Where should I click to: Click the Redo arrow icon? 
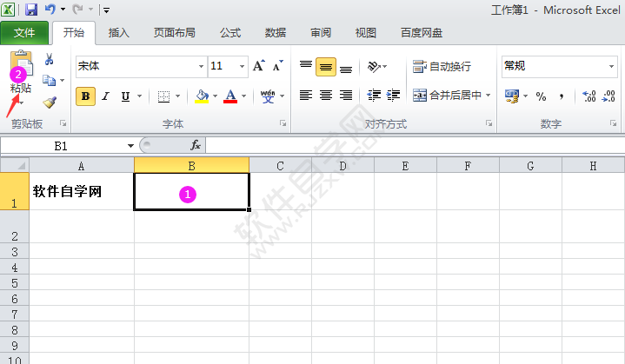click(78, 9)
